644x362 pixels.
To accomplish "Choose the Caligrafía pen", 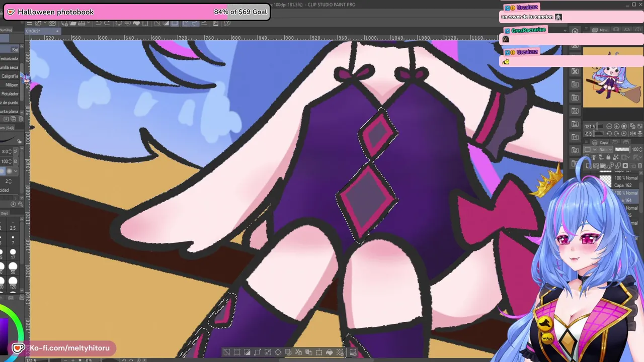I will [x=10, y=76].
